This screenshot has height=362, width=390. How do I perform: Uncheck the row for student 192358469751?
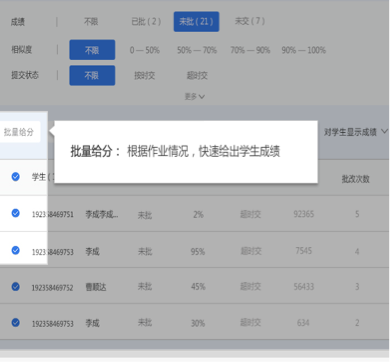point(15,213)
